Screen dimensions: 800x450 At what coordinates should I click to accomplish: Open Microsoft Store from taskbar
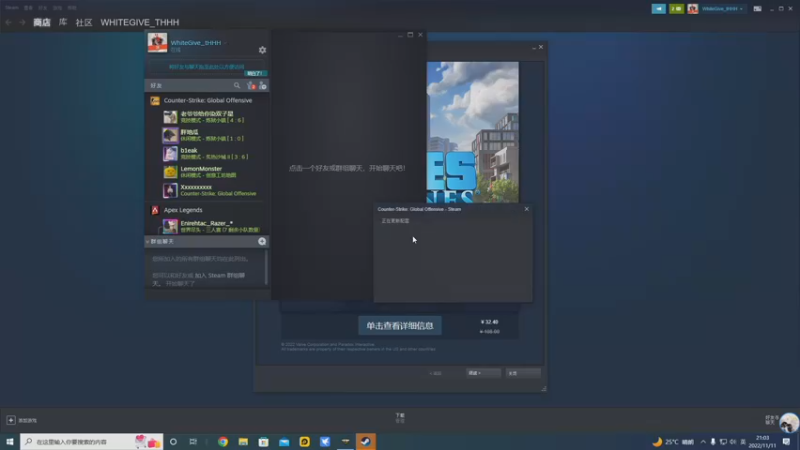click(264, 442)
